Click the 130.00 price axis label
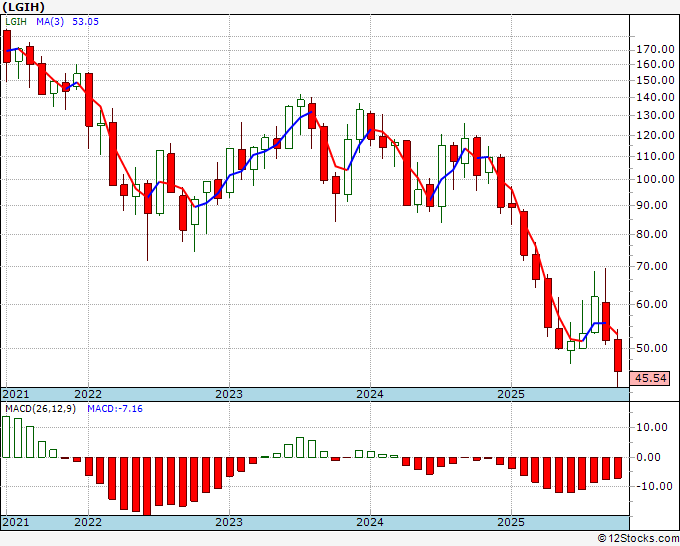The width and height of the screenshot is (680, 546). [655, 115]
